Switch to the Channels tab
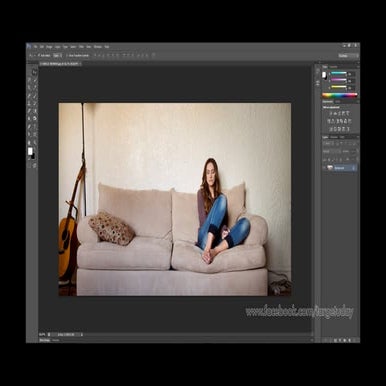386x386 pixels. tap(334, 137)
